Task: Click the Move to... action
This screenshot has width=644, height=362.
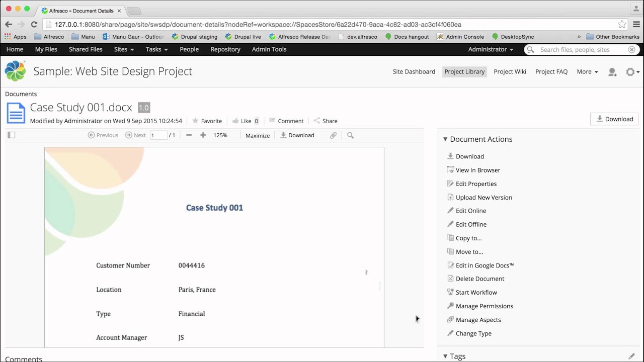Action: coord(465,251)
